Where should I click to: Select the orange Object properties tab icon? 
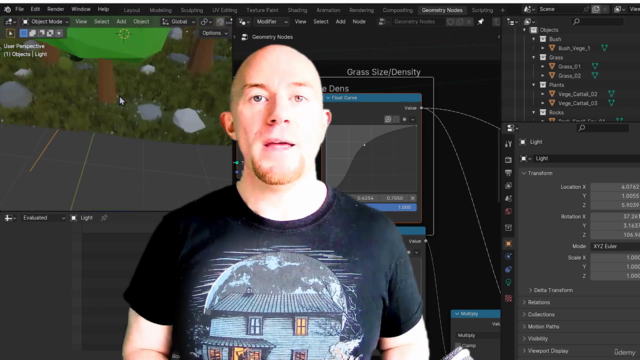tap(508, 244)
